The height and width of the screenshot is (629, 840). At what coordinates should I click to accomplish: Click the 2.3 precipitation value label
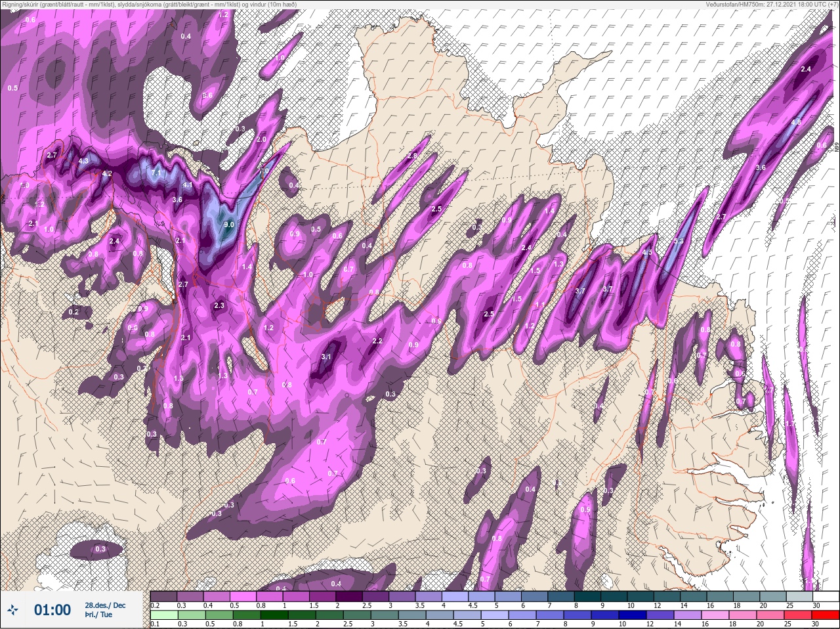pos(219,306)
